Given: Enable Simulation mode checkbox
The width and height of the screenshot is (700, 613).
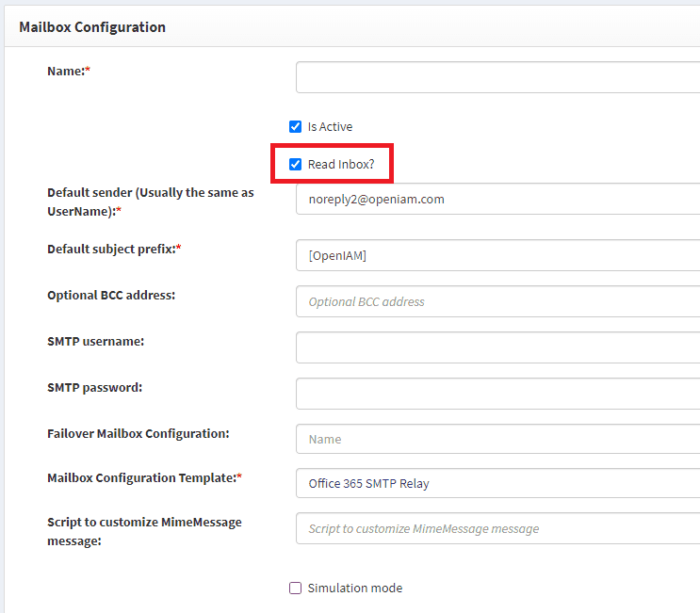Looking at the screenshot, I should tap(296, 588).
